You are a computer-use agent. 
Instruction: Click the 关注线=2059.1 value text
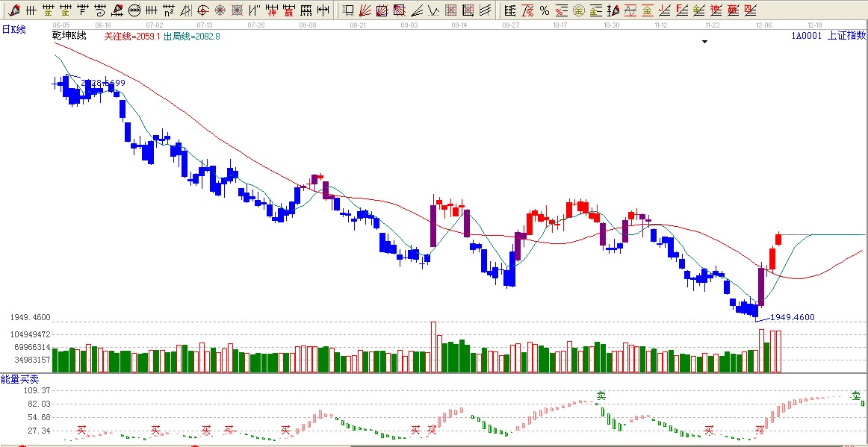131,37
